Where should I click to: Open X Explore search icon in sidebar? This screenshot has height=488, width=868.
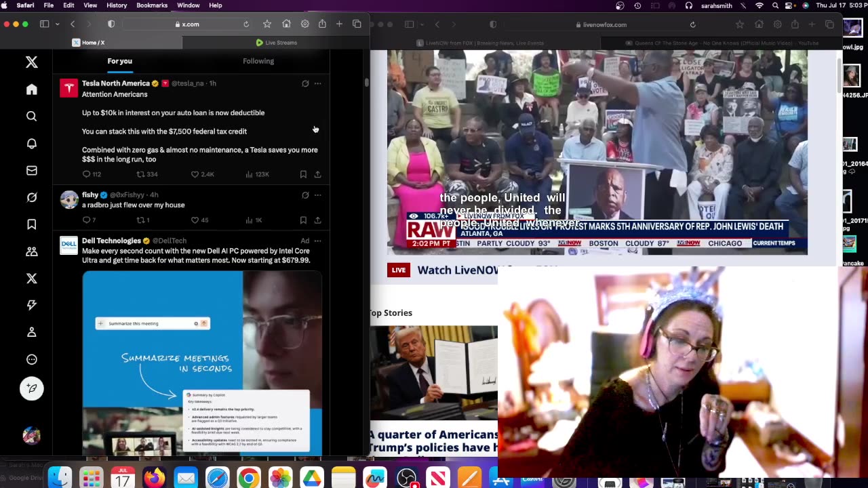point(31,117)
